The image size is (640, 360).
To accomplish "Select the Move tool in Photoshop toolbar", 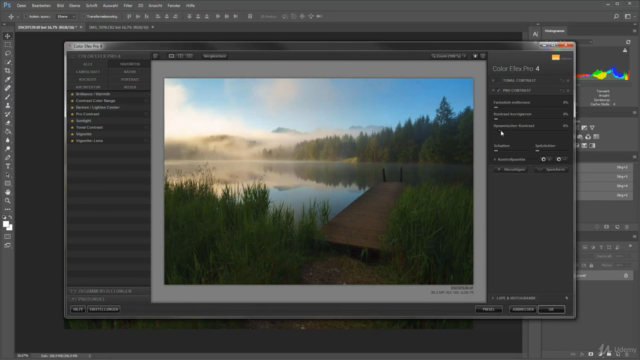I will click(x=8, y=36).
